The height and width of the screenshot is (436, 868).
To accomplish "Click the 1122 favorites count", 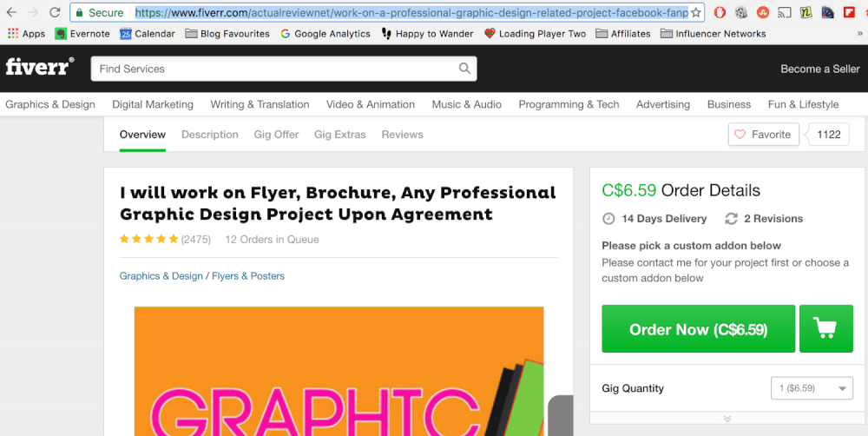I will click(829, 134).
